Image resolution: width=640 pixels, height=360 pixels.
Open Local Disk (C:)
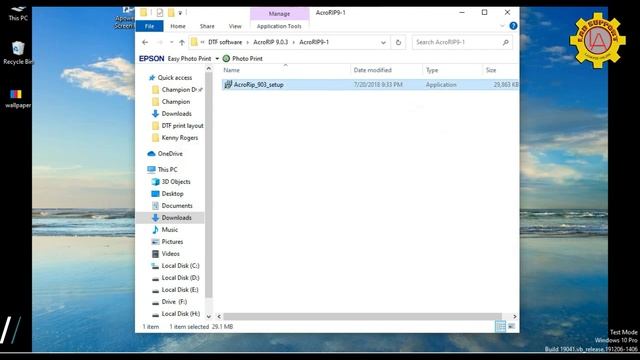[x=176, y=266]
